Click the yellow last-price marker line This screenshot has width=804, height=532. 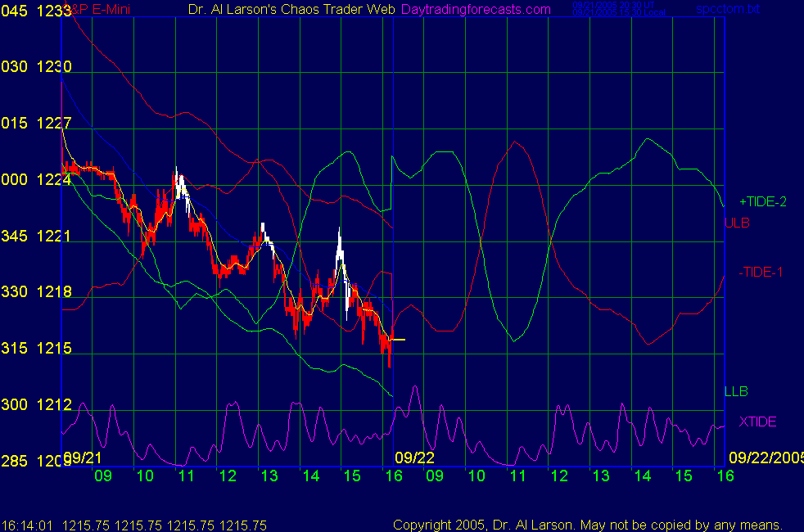(x=397, y=338)
